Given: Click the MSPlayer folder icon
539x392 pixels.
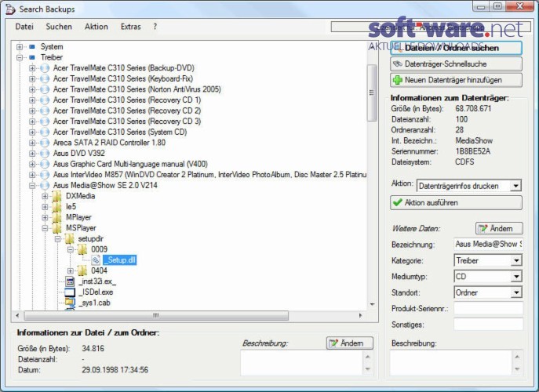Looking at the screenshot, I should [57, 228].
